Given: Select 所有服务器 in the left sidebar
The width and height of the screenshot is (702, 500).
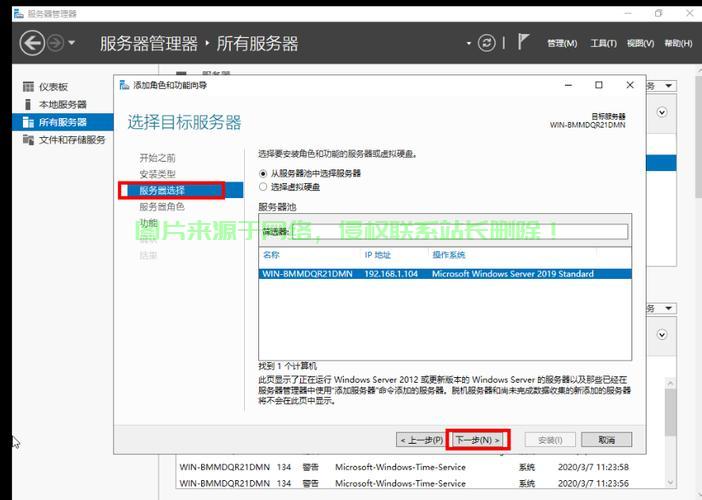Looking at the screenshot, I should (x=63, y=122).
